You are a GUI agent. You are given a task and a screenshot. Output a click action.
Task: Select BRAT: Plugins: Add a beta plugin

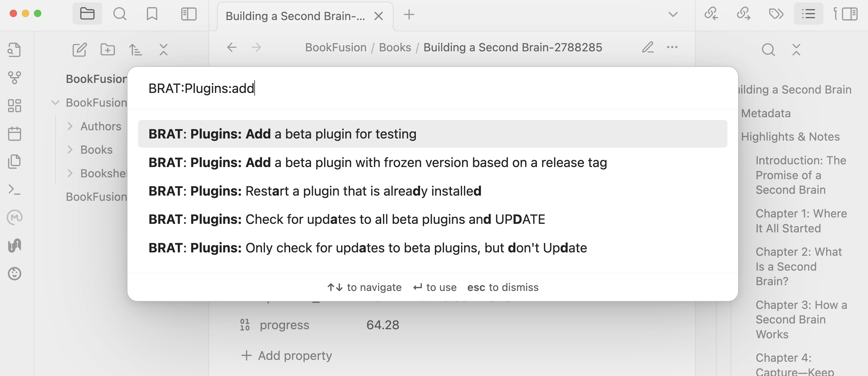(282, 134)
